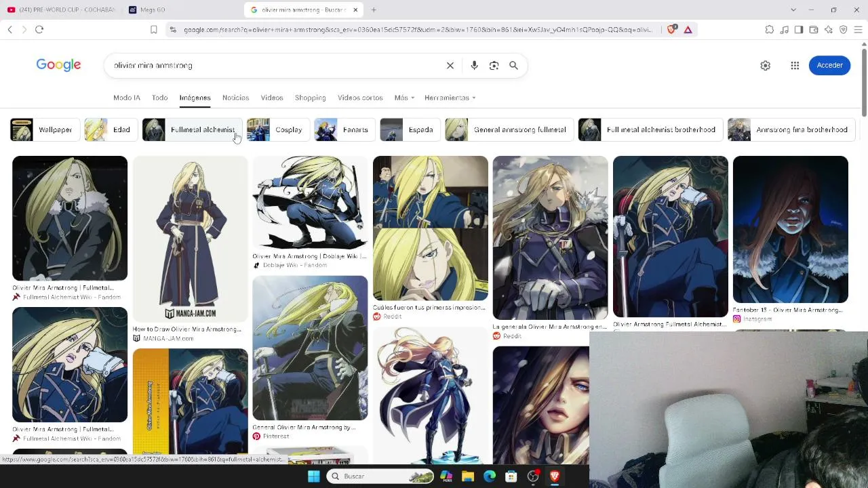Open the Leo AI sparkle icon in toolbar
Image resolution: width=868 pixels, height=488 pixels.
click(829, 30)
